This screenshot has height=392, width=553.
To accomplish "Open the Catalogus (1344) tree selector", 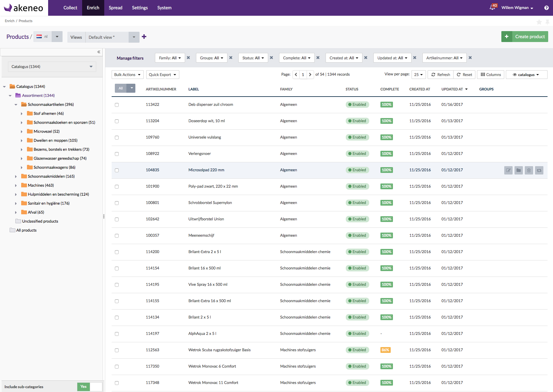I will point(52,67).
